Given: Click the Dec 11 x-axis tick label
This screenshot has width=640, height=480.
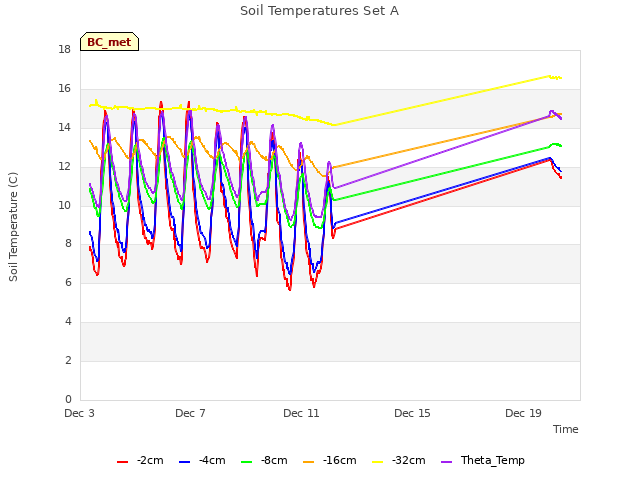Looking at the screenshot, I should click(x=301, y=413).
